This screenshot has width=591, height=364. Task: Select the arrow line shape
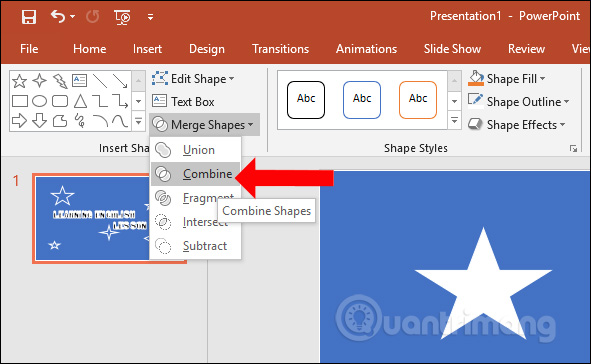click(120, 81)
